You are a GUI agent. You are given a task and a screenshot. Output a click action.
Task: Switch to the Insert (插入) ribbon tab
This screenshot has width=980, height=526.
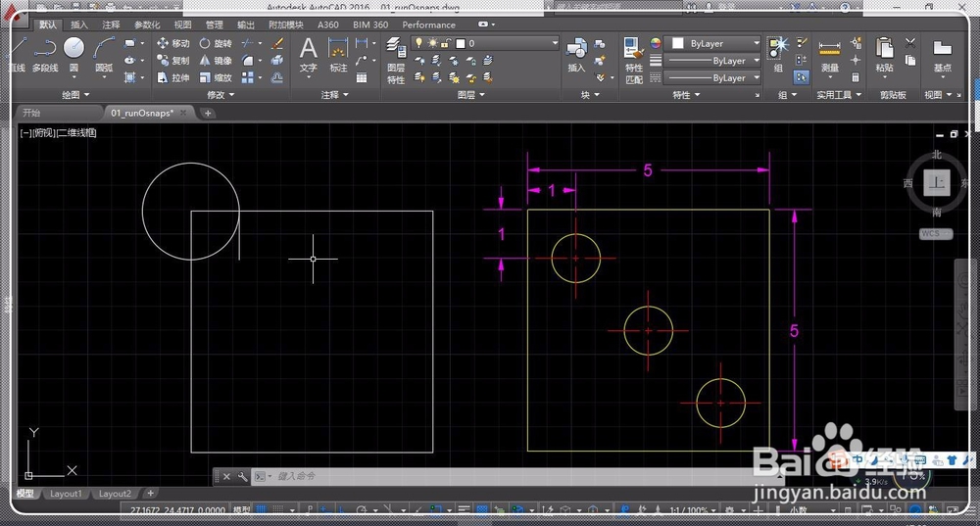(79, 24)
